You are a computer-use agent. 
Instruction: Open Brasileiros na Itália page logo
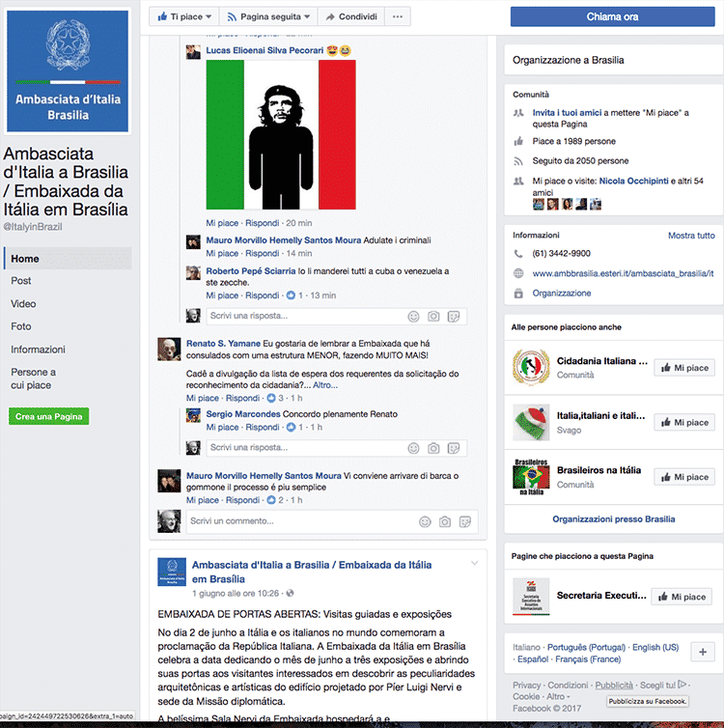(x=531, y=477)
